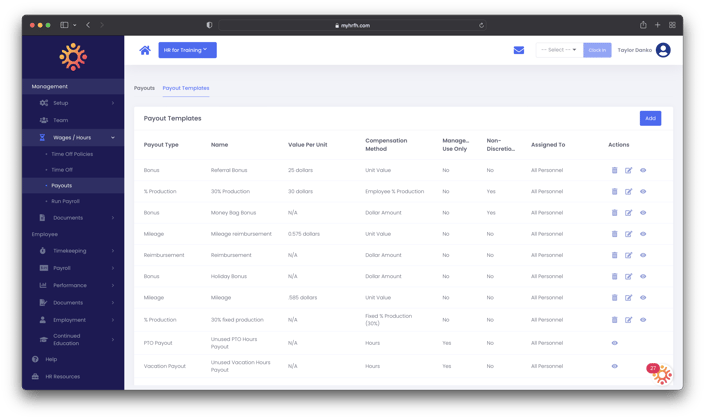Open the mail envelope icon

(x=518, y=50)
